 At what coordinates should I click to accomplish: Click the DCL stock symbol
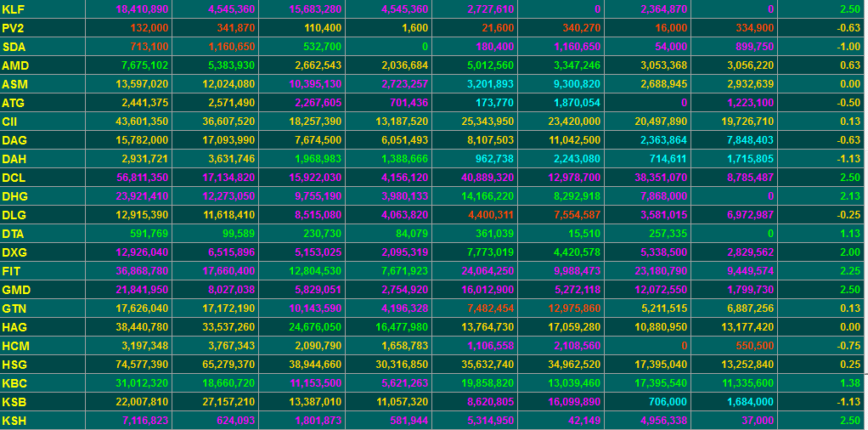[x=14, y=178]
